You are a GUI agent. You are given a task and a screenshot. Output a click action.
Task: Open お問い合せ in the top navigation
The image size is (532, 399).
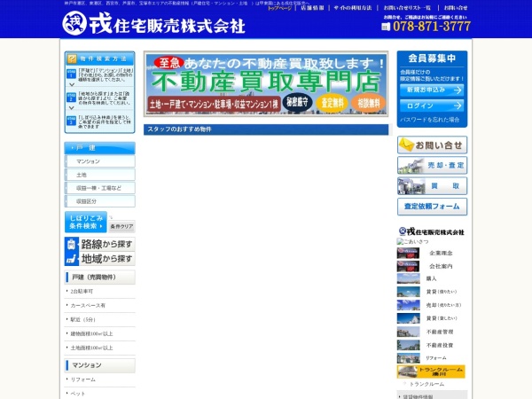(456, 8)
